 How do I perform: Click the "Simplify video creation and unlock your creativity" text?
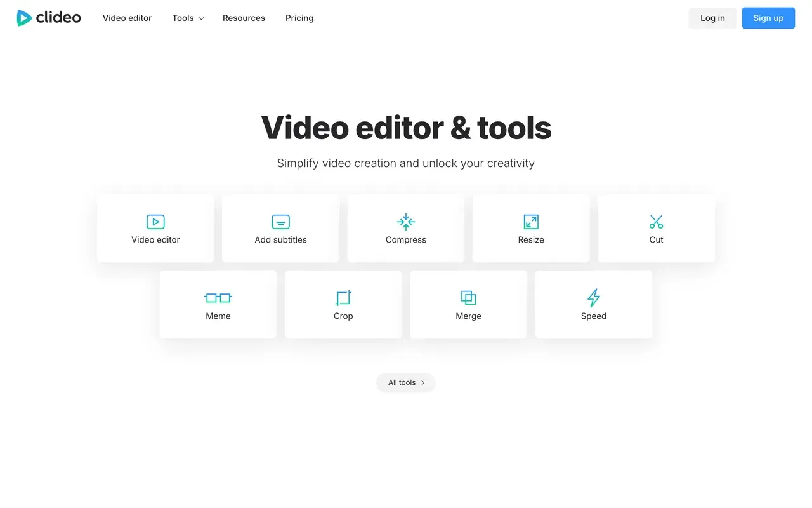tap(406, 163)
